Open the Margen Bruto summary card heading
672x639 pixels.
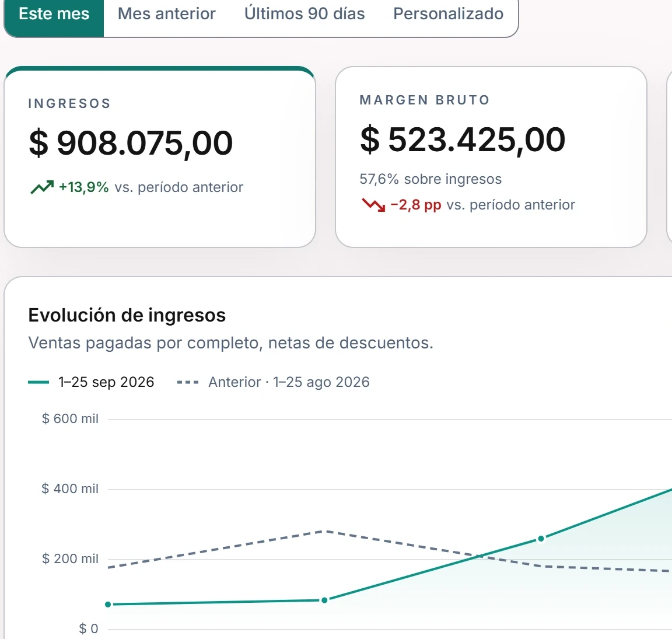tap(425, 100)
